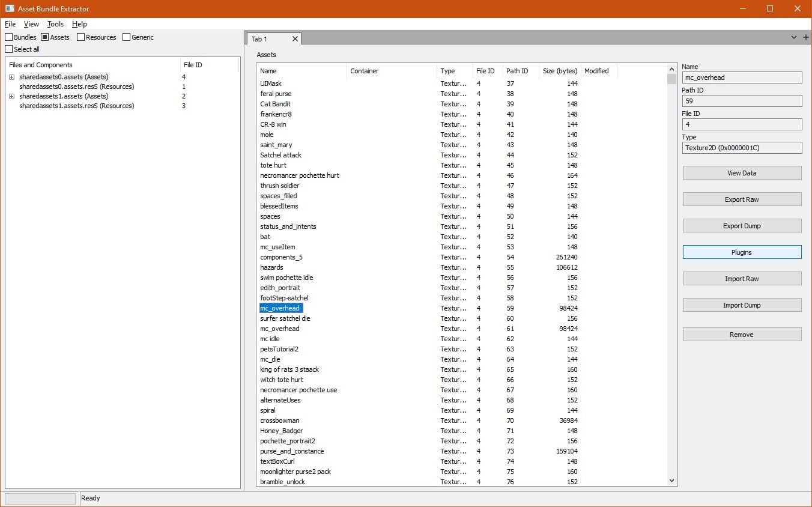Open the Tools menu
The width and height of the screenshot is (812, 507).
(55, 24)
